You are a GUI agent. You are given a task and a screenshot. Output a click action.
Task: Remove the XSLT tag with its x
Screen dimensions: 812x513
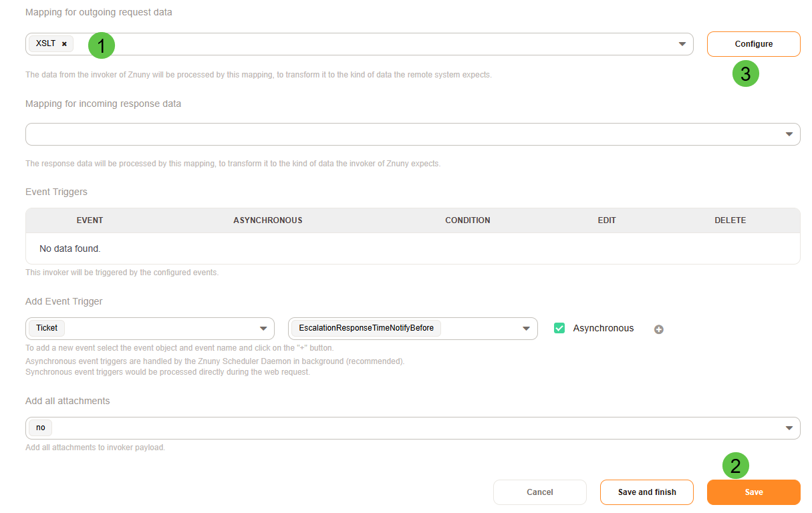tap(64, 44)
